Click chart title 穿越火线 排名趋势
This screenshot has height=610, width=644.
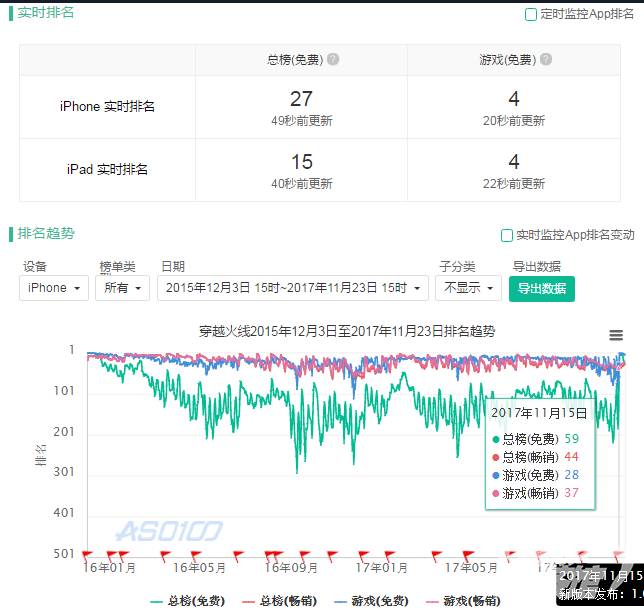click(x=347, y=331)
